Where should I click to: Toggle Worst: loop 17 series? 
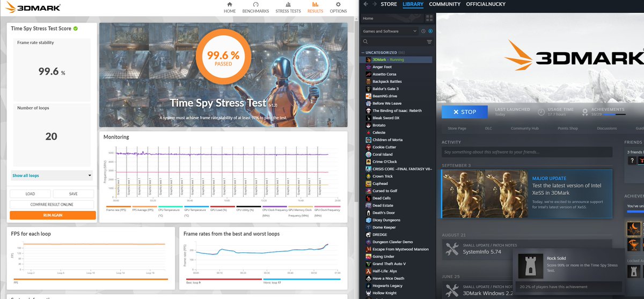click(x=302, y=281)
